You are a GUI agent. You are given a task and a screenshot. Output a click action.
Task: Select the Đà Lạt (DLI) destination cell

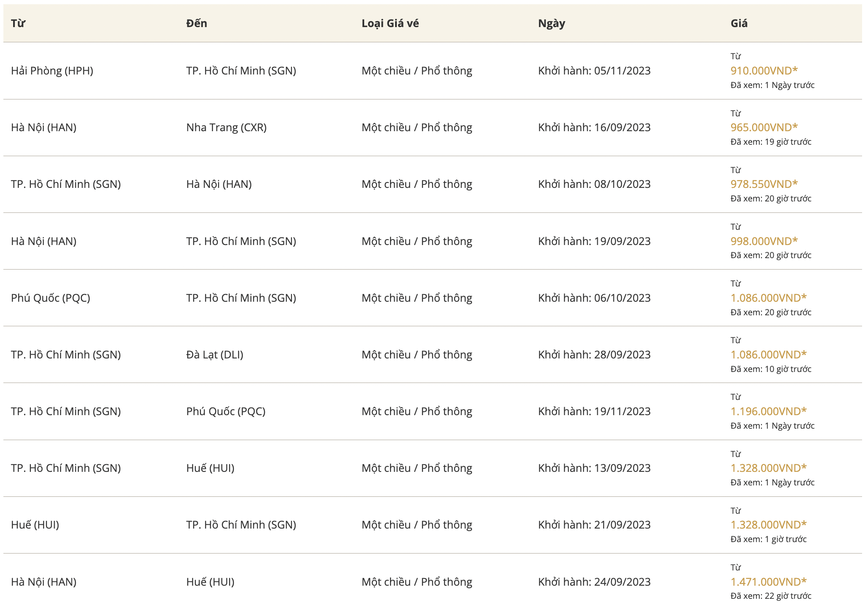pyautogui.click(x=215, y=355)
